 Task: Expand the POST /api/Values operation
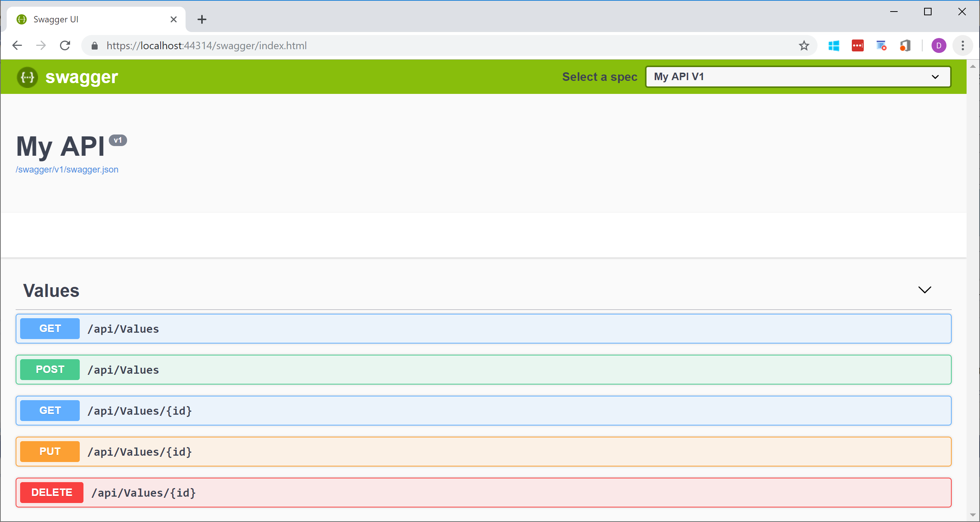click(x=483, y=370)
